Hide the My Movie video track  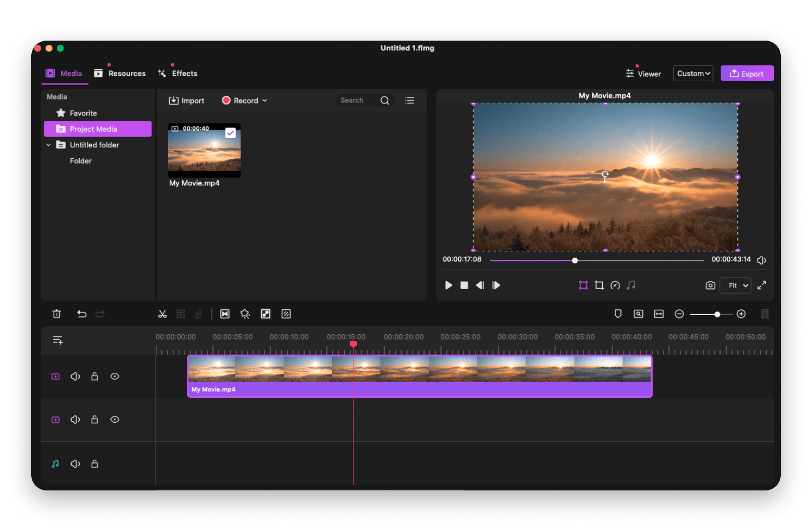(115, 376)
